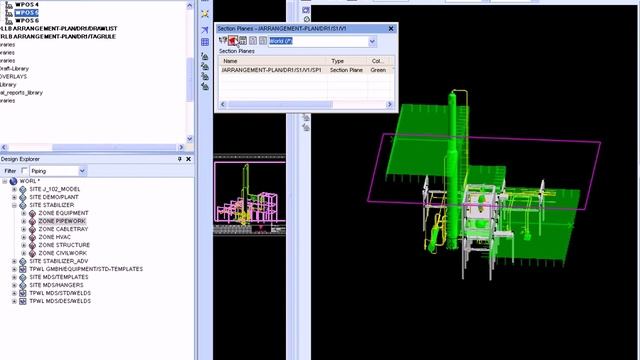
Task: Select SITE STABILIZER tree item
Action: [x=51, y=205]
